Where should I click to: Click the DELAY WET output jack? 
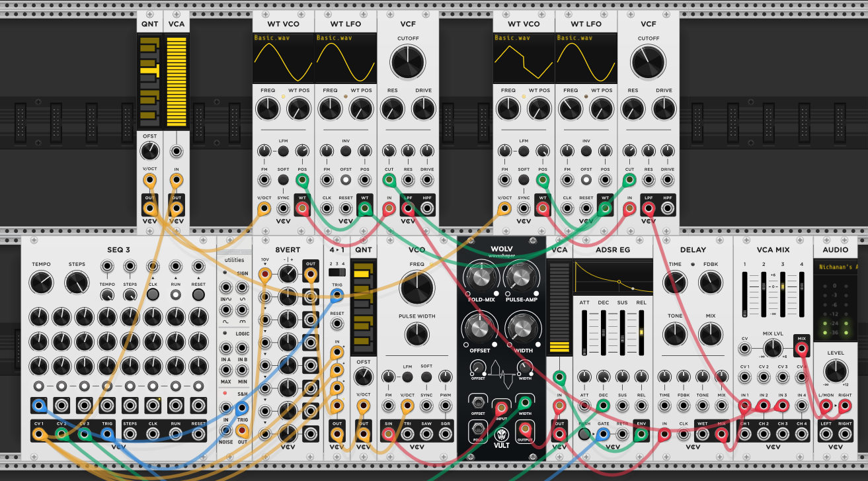tap(702, 434)
